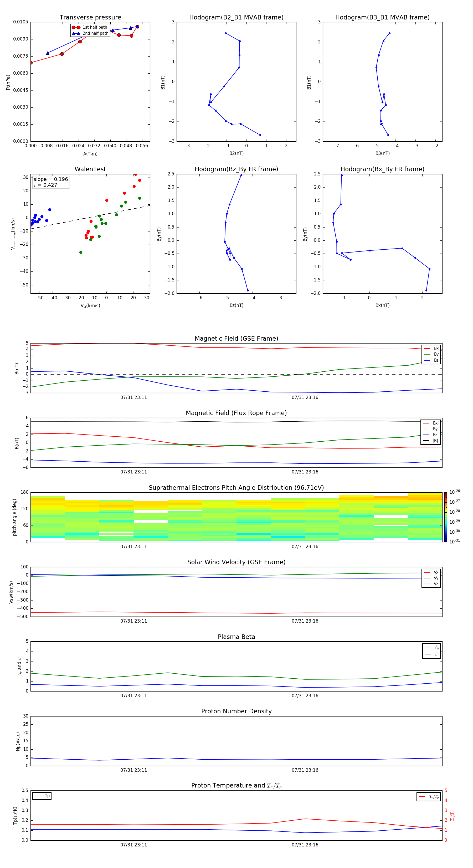Select Vy legend entry in solar wind panel
Image resolution: width=473 pixels, height=868 pixels.
tap(431, 578)
